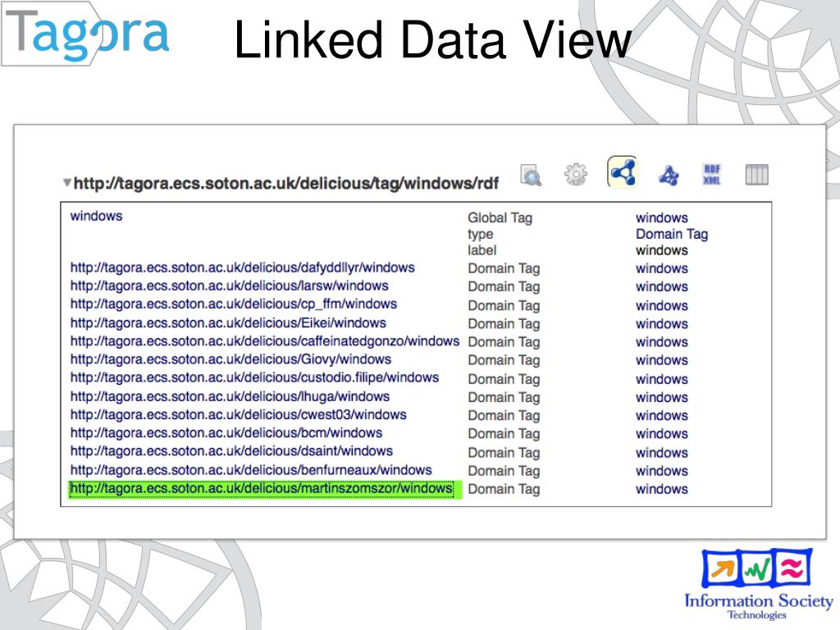
Task: Click 'windows' value in the cwest03 row
Action: [662, 415]
